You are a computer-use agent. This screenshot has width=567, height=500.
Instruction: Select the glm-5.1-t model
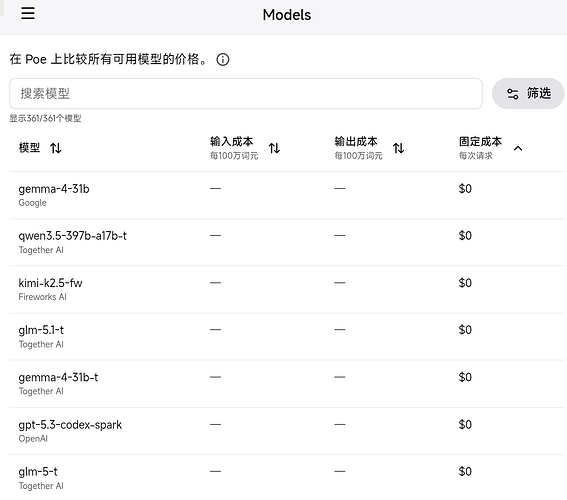pos(41,330)
